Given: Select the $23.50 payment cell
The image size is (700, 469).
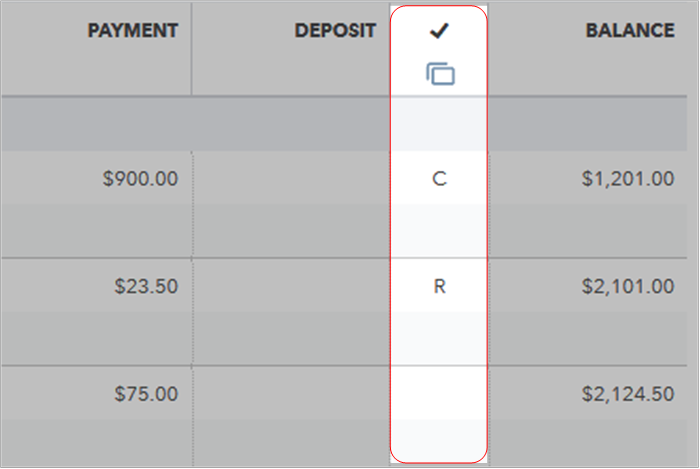Looking at the screenshot, I should (146, 287).
